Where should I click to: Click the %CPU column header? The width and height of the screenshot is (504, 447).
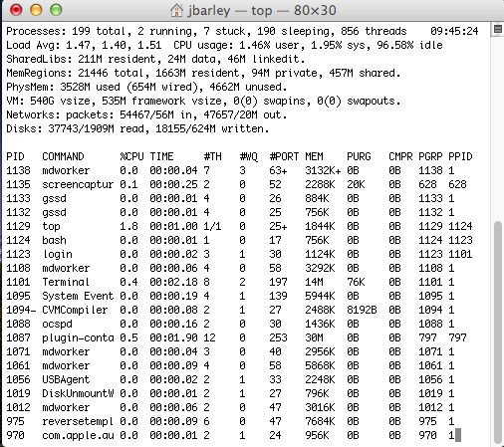(131, 156)
